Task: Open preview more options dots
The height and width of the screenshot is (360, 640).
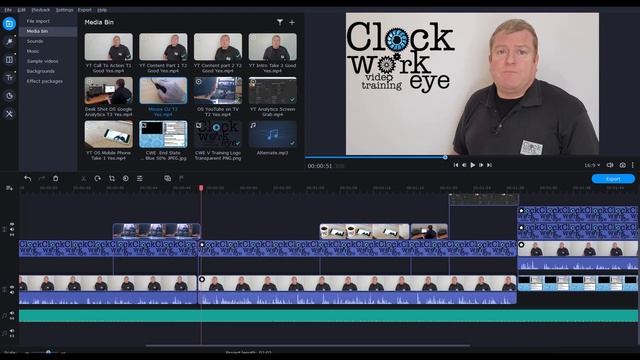Action: [633, 165]
